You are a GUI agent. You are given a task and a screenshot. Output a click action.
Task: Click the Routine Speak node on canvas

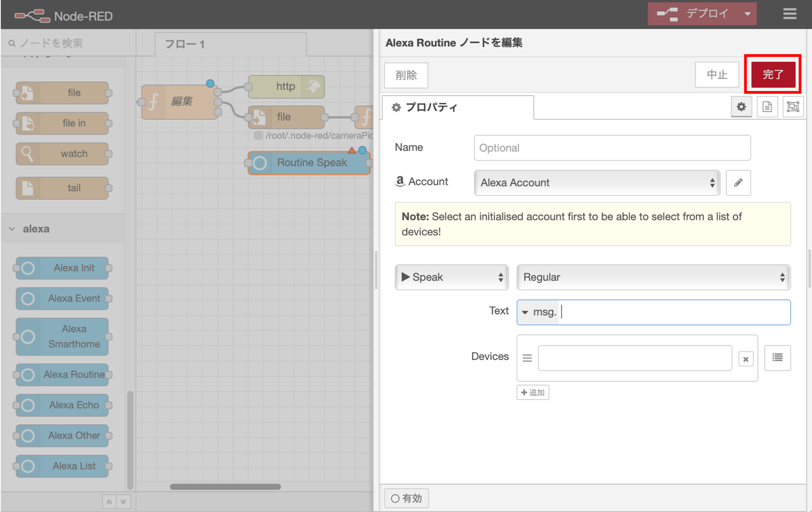point(311,163)
